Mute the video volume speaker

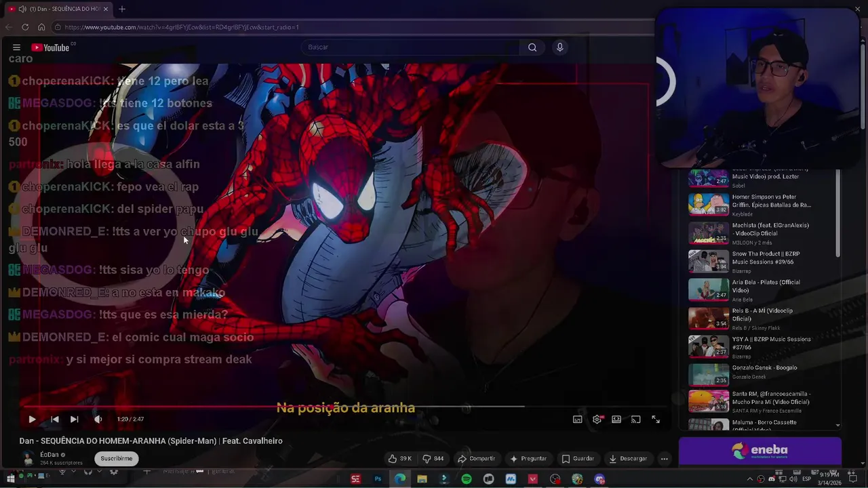(x=98, y=420)
